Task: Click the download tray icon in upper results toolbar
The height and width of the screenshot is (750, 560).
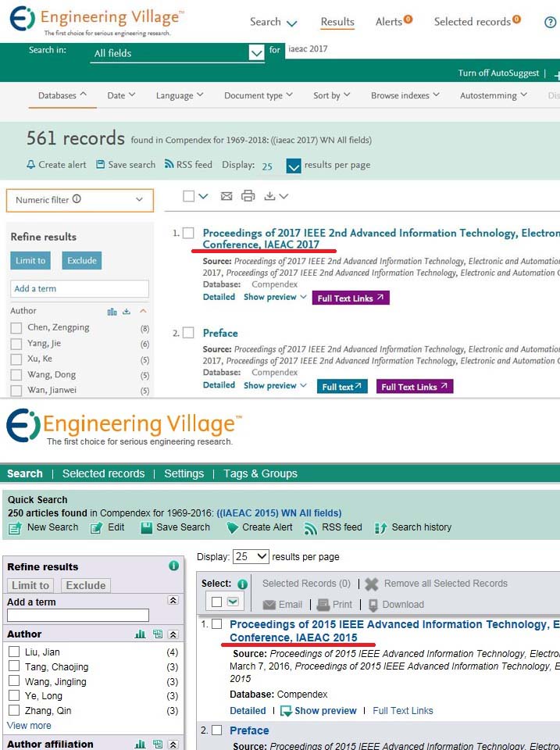Action: [x=269, y=196]
